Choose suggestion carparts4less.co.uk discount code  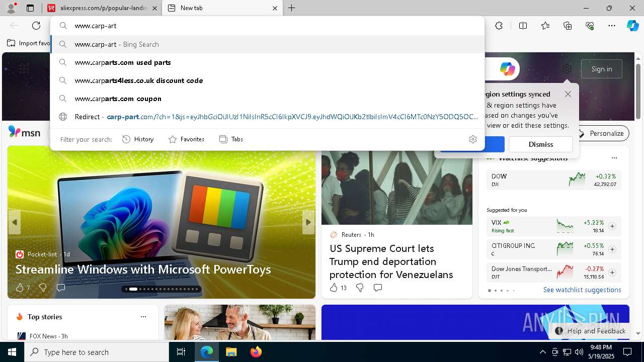[x=268, y=80]
